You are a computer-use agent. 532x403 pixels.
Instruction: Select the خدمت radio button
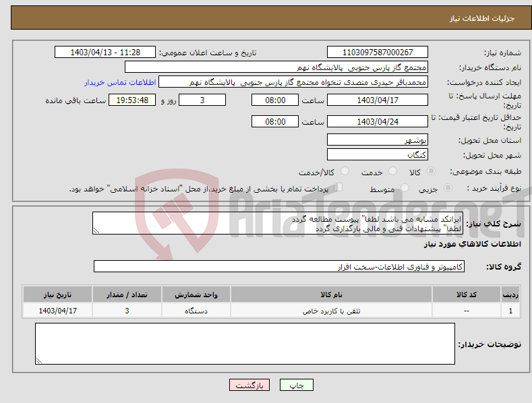[392, 171]
